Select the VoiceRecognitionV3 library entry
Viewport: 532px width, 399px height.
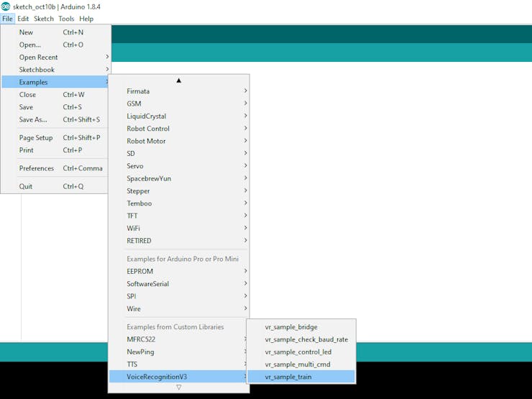[x=178, y=377]
